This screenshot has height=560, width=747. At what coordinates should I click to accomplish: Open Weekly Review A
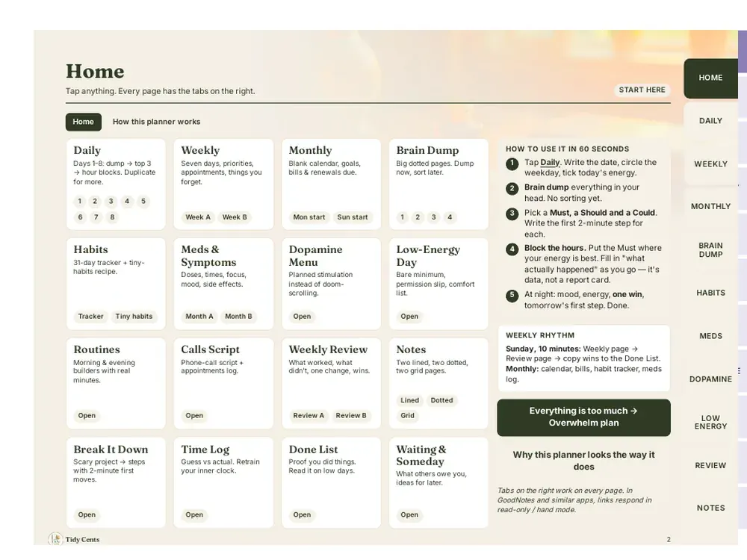(x=309, y=416)
